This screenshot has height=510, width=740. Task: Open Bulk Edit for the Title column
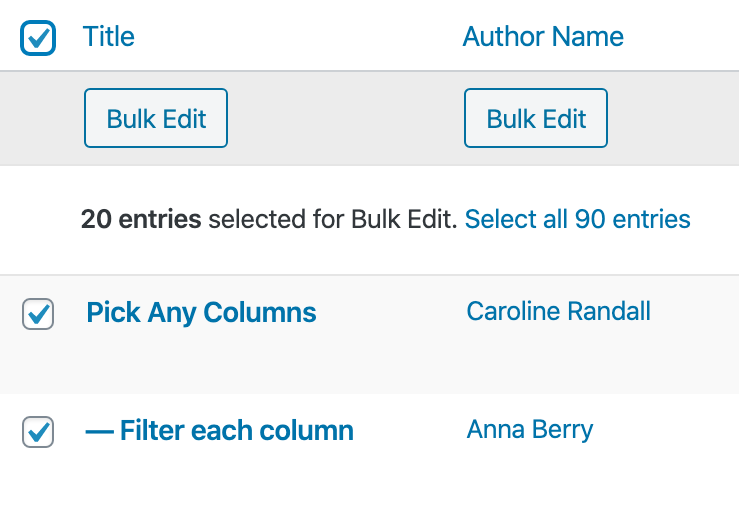point(156,119)
